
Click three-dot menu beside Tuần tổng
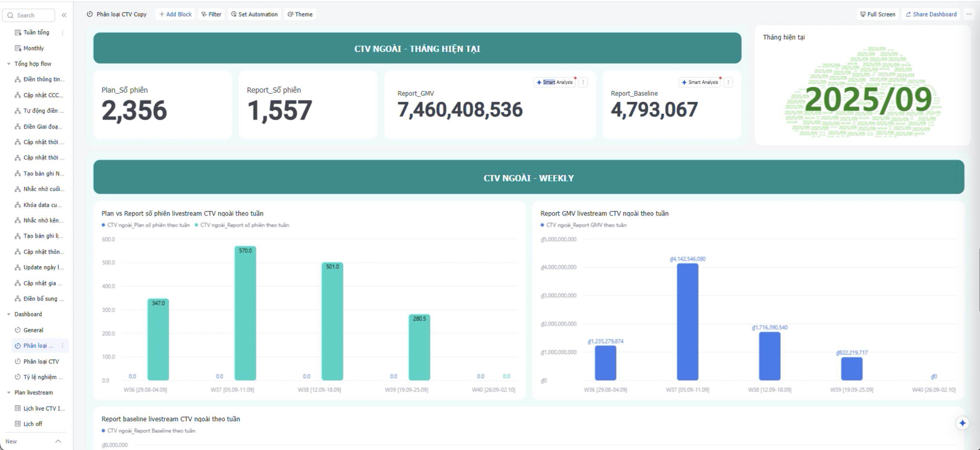pyautogui.click(x=62, y=32)
